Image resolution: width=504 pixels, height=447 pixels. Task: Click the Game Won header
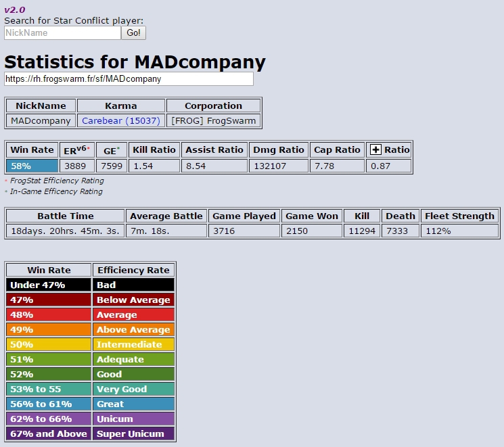point(312,216)
